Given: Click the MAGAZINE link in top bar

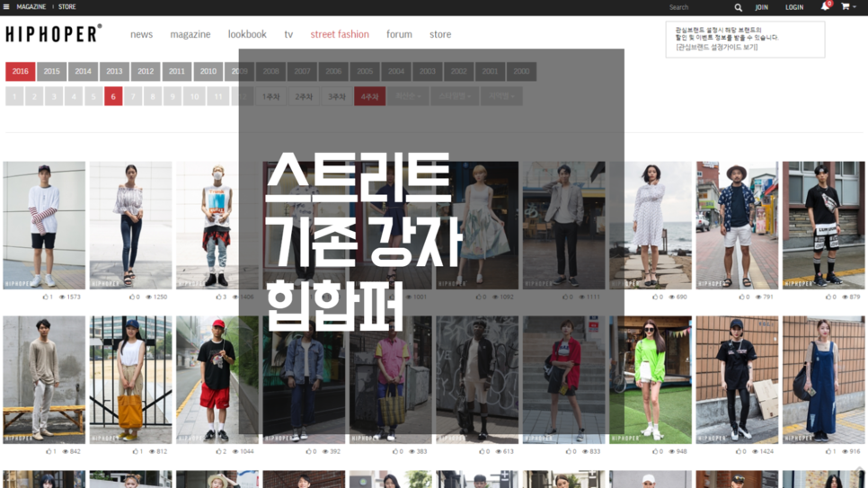Looking at the screenshot, I should tap(31, 6).
